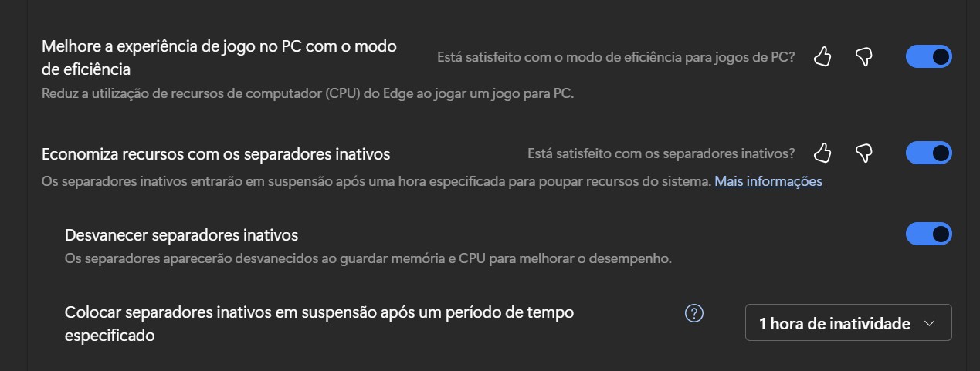Click Economiza recursos com os separadores inativos title
Image resolution: width=980 pixels, height=371 pixels.
pos(215,153)
